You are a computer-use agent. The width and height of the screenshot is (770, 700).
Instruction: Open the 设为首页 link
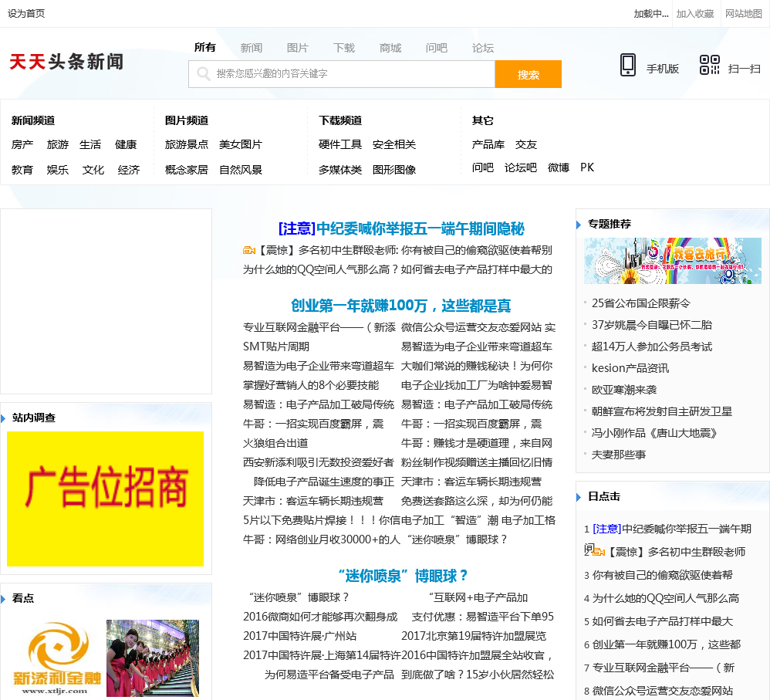pyautogui.click(x=26, y=14)
